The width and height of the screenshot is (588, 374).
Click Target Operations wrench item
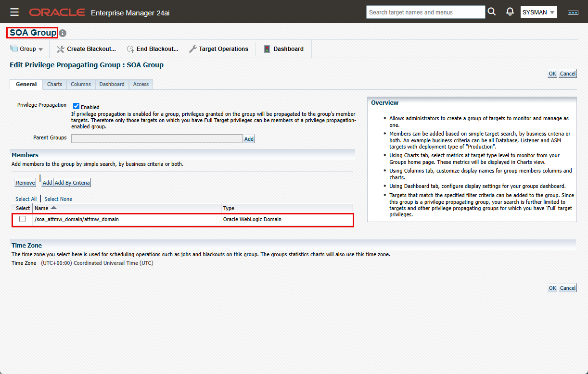(x=218, y=49)
